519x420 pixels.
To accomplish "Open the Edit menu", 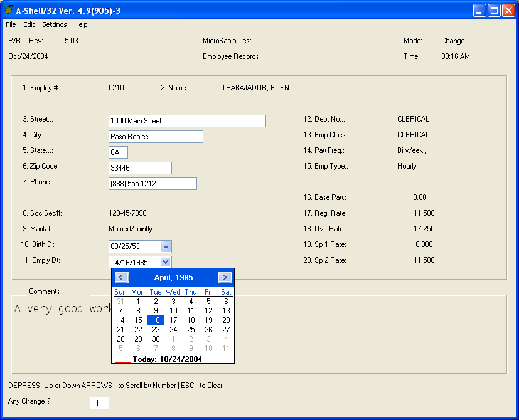I will click(29, 24).
